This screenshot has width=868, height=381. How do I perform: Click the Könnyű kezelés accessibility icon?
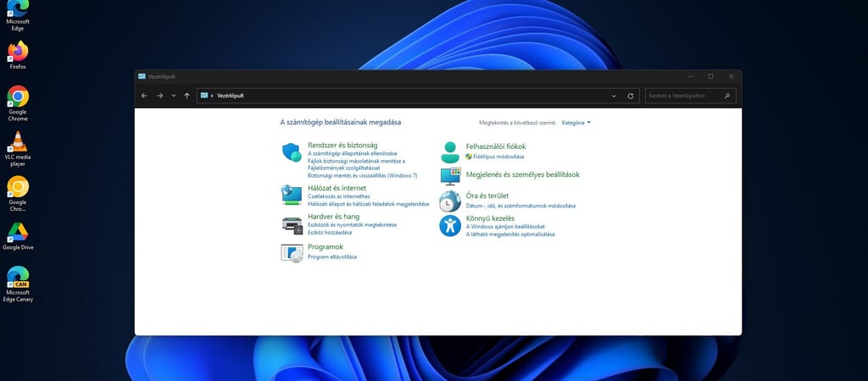tap(450, 225)
